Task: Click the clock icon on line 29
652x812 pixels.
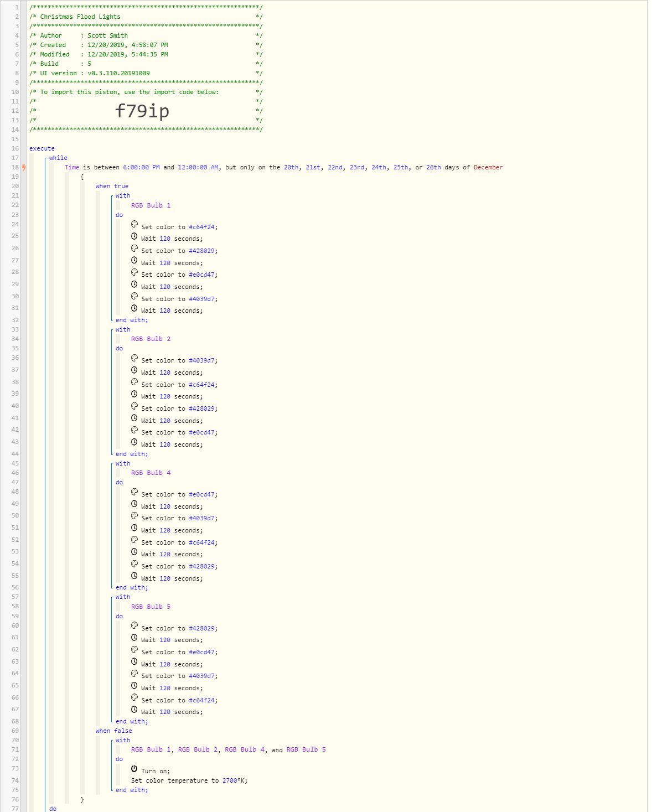Action: click(134, 284)
